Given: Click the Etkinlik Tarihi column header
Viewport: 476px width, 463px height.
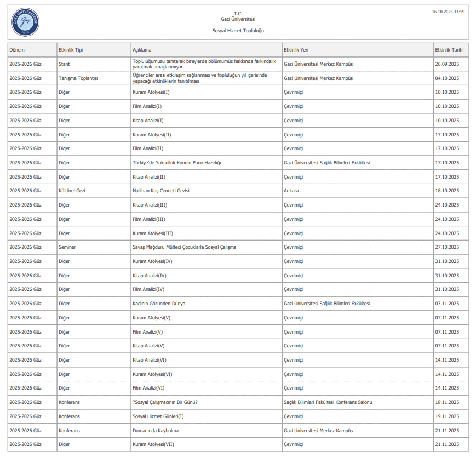Looking at the screenshot, I should tap(449, 50).
